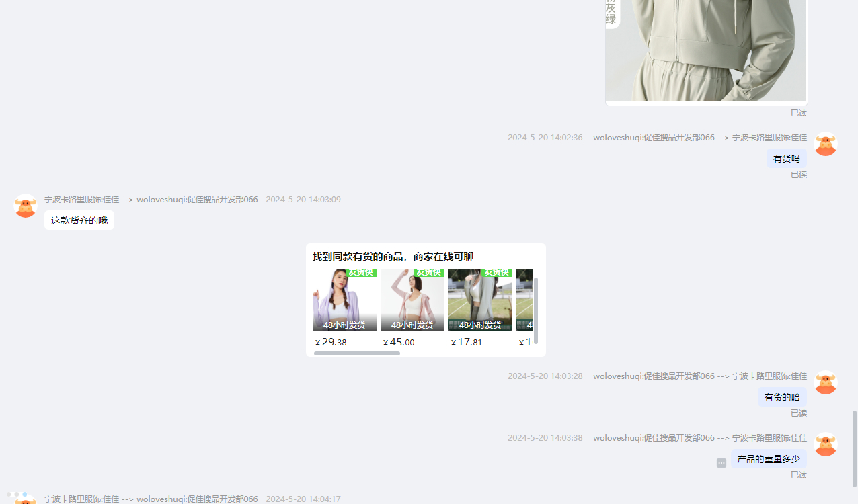Click the 已读 status under the 产品的重量多少 message
Viewport: 858px width, 504px height.
pos(799,475)
